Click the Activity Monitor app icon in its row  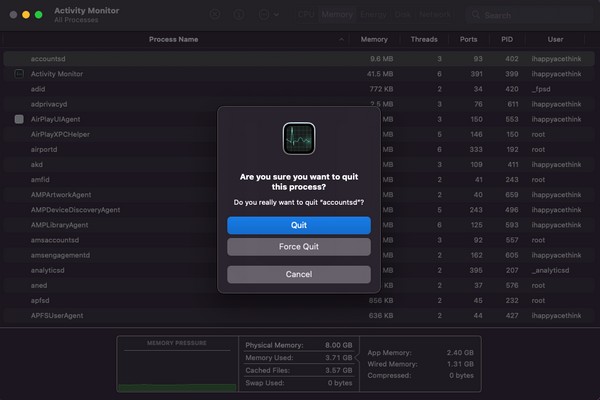(19, 74)
